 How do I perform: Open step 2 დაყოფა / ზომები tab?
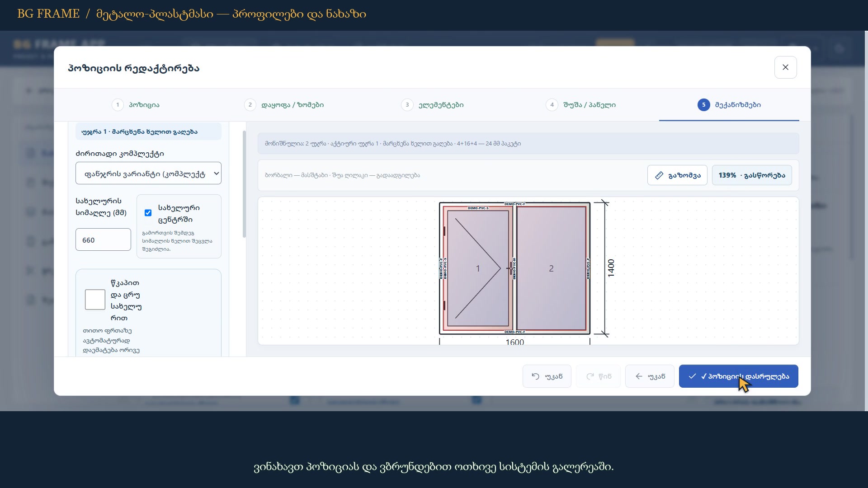284,105
